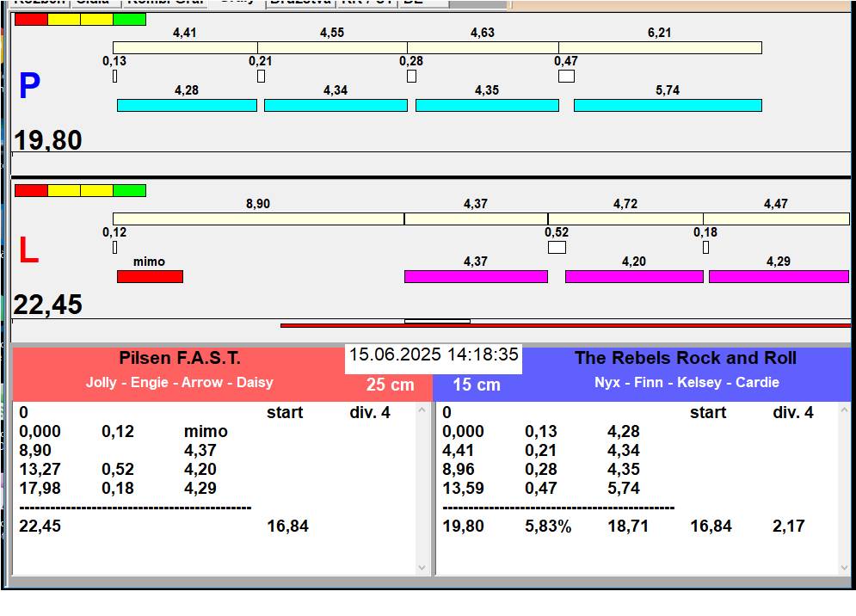Click The Rebels Rock and Roll header
Viewport: 856px width, 616px height.
click(x=685, y=359)
